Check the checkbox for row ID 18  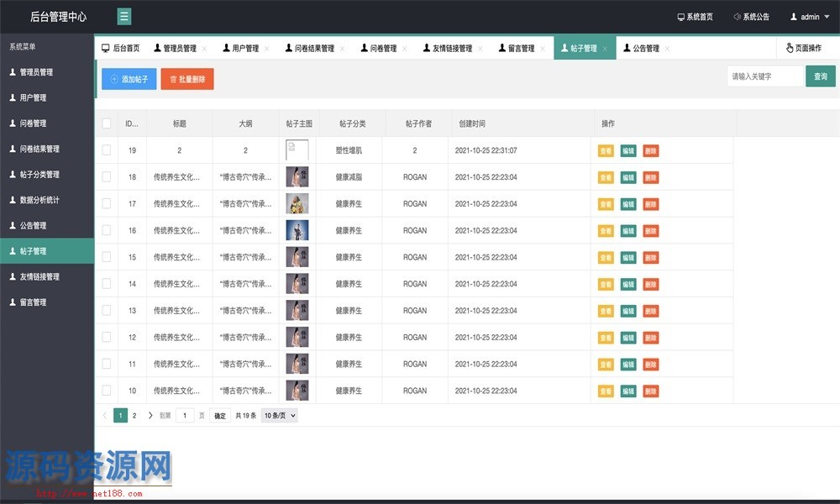(x=107, y=176)
